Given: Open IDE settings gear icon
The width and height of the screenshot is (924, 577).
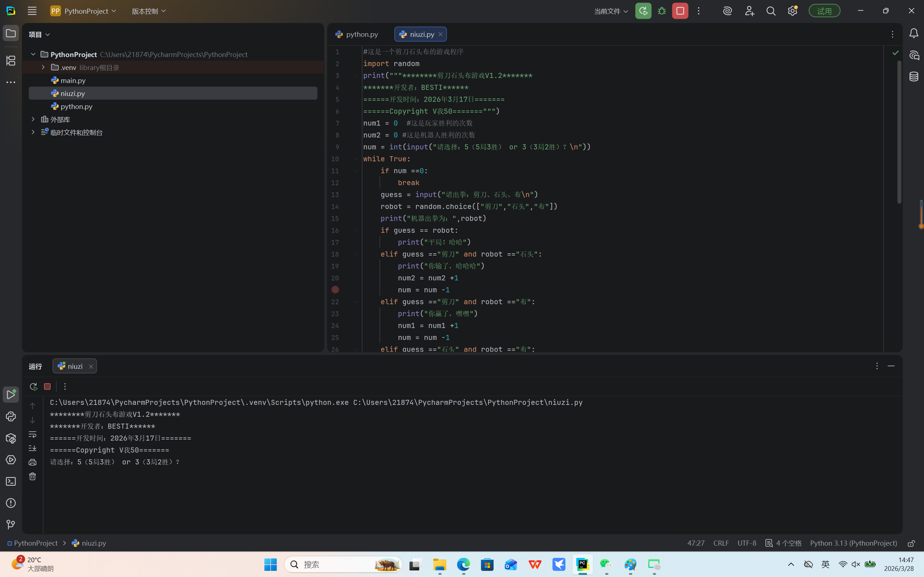Looking at the screenshot, I should [x=793, y=11].
